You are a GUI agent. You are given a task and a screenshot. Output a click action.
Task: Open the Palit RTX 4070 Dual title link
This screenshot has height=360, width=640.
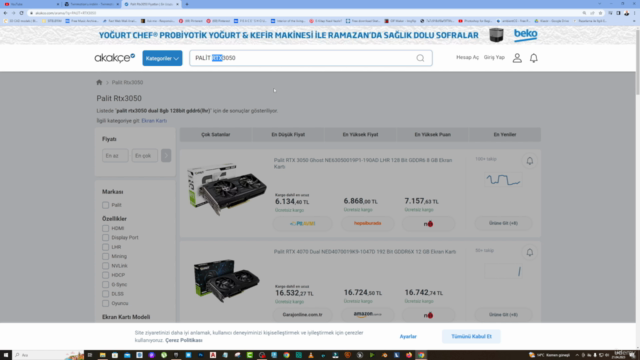click(364, 252)
